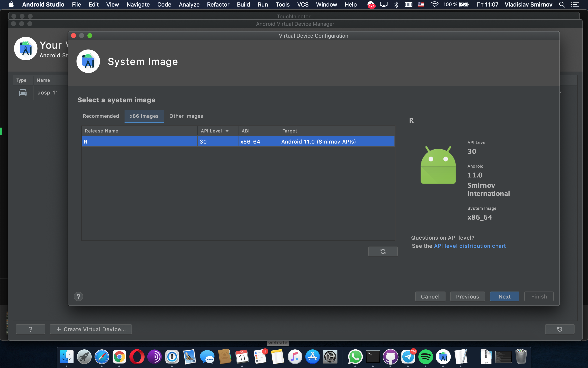Open the Tools menu
Viewport: 588px width, 368px height.
pyautogui.click(x=283, y=5)
